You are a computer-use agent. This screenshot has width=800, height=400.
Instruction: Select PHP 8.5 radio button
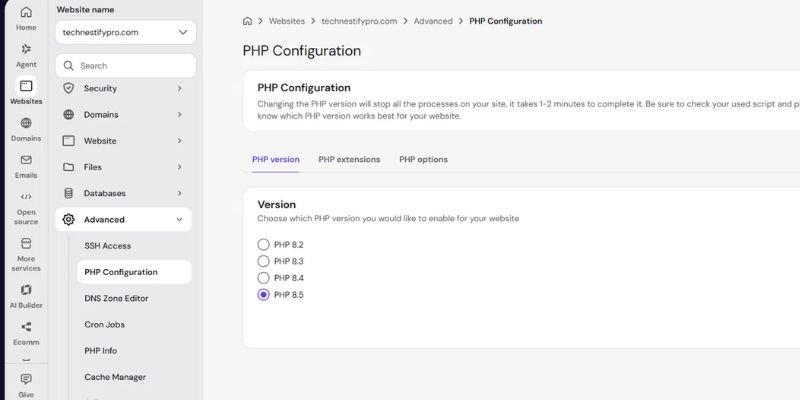[263, 295]
